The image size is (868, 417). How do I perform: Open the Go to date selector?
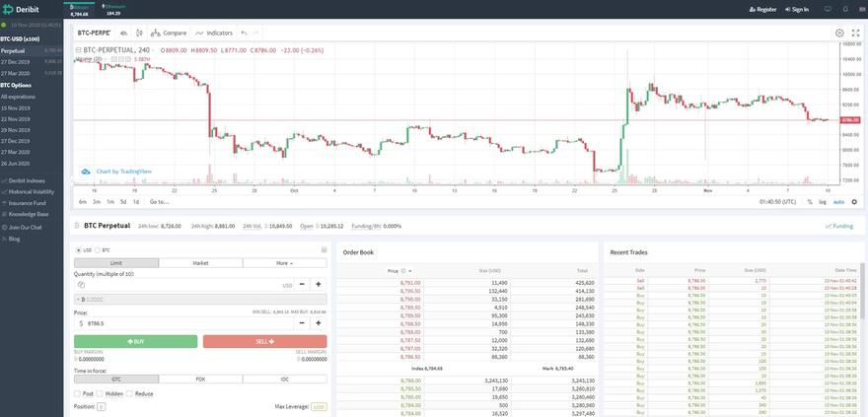159,202
